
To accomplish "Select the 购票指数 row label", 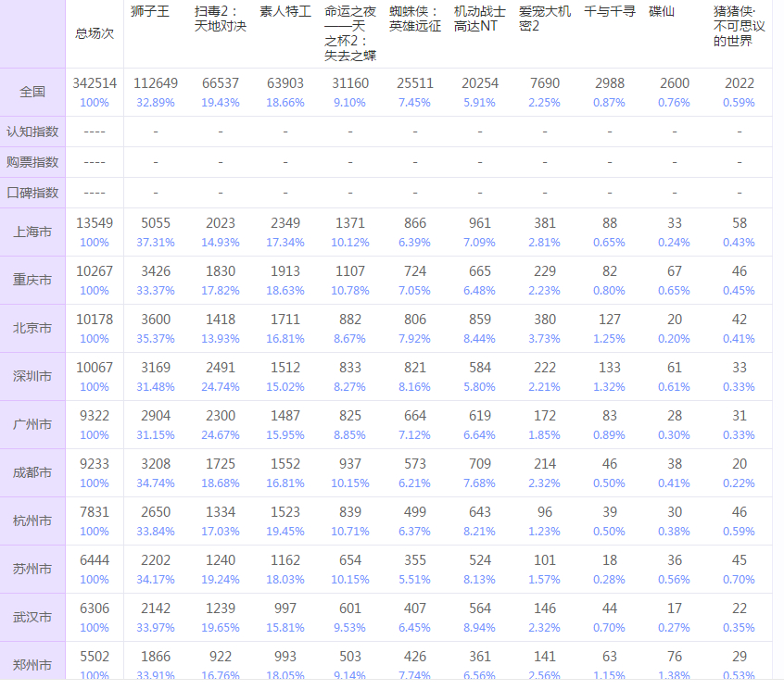I will (x=32, y=162).
